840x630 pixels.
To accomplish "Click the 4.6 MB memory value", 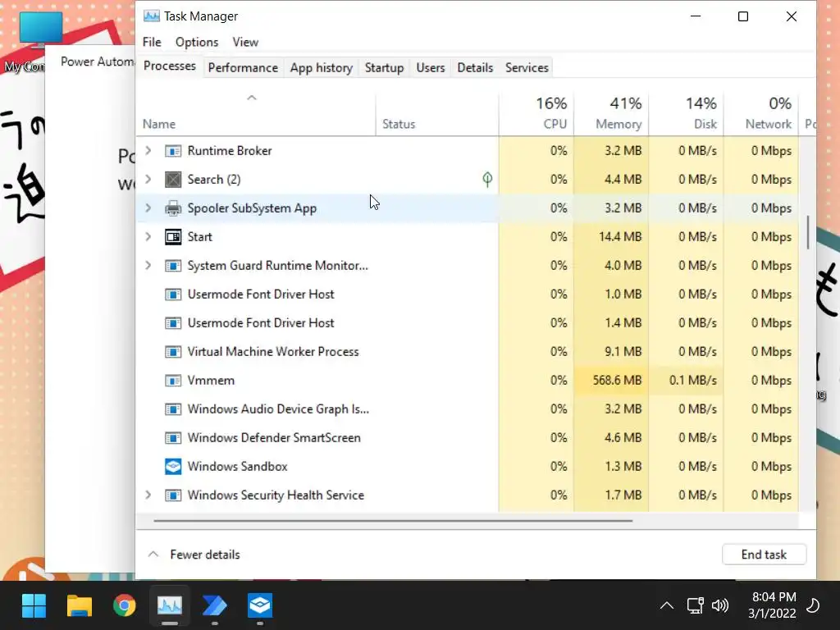I will pos(623,438).
